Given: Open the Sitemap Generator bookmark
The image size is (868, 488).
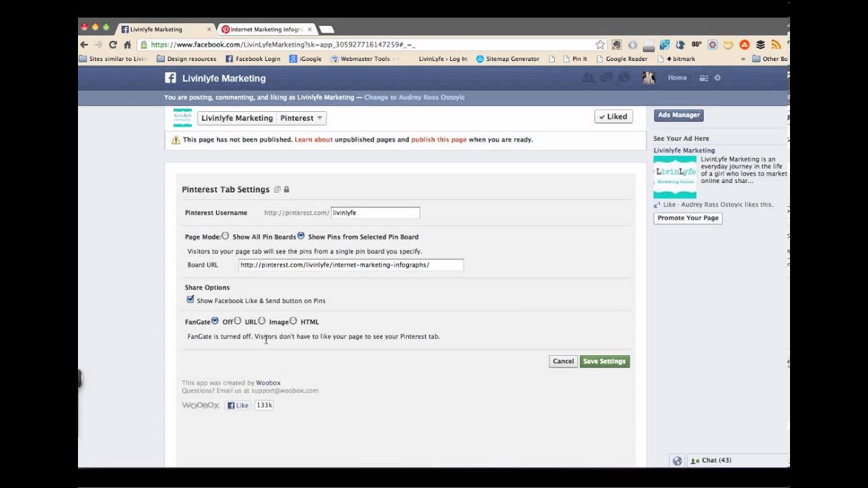Looking at the screenshot, I should [x=508, y=59].
